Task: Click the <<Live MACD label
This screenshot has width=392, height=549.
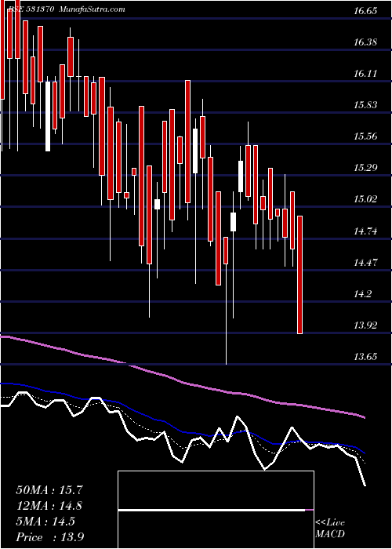Action: click(x=330, y=529)
